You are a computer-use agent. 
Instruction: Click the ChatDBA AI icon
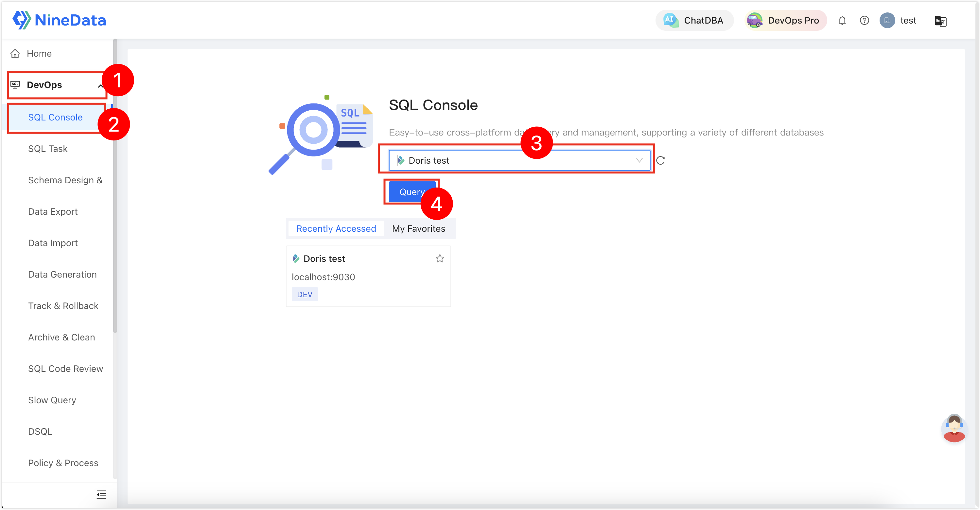[670, 20]
